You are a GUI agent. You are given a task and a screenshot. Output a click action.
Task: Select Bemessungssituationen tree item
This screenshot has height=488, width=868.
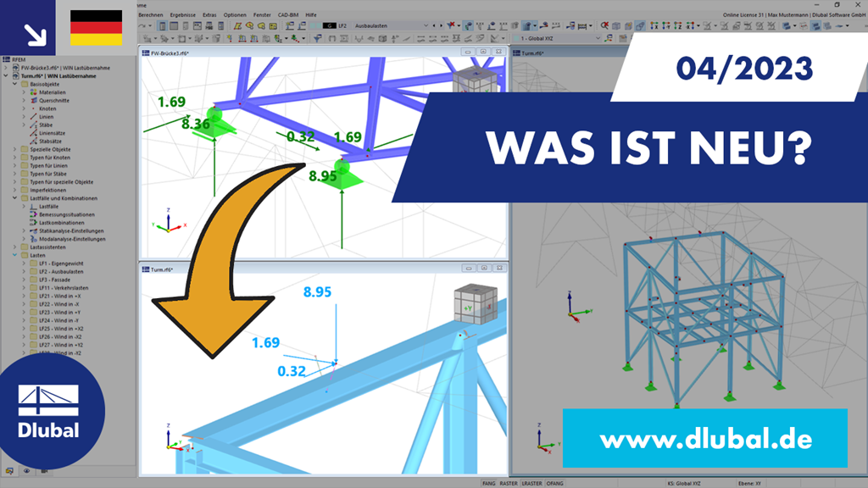[66, 214]
